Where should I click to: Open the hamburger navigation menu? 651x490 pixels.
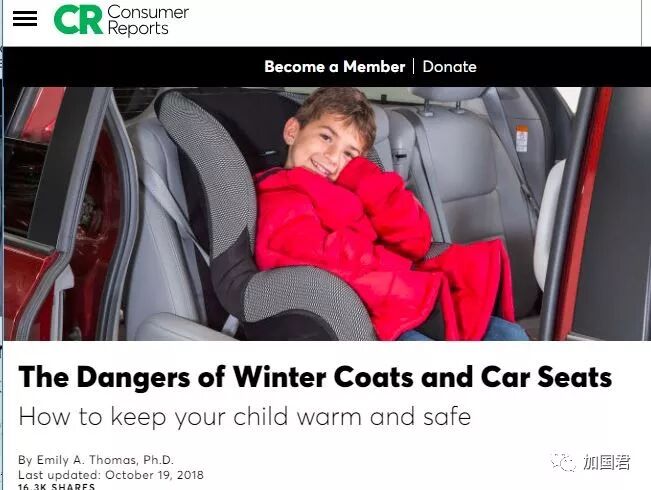[x=25, y=19]
